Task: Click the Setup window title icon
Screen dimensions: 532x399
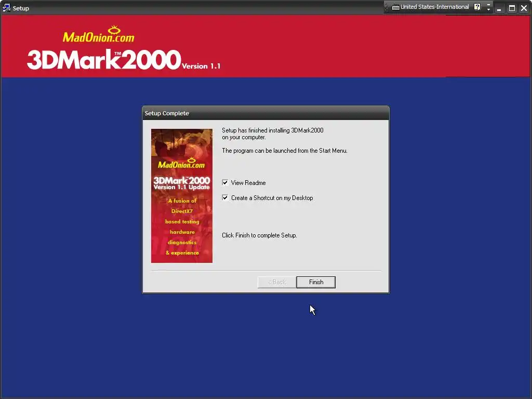Action: click(x=6, y=8)
